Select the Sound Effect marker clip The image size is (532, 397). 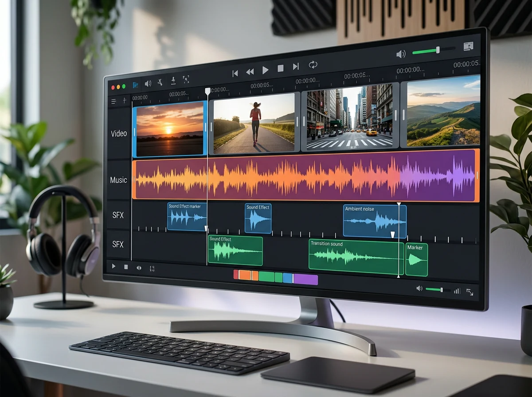[x=187, y=217]
